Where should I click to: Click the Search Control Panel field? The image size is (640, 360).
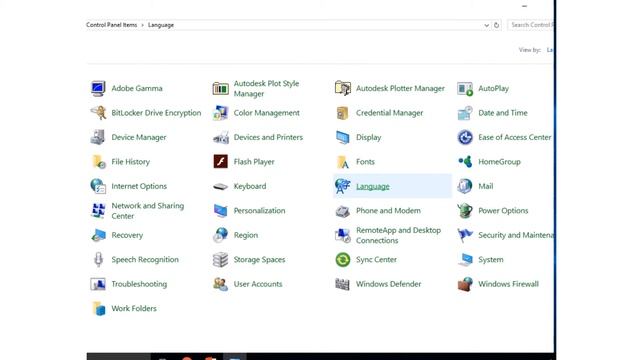(531, 25)
